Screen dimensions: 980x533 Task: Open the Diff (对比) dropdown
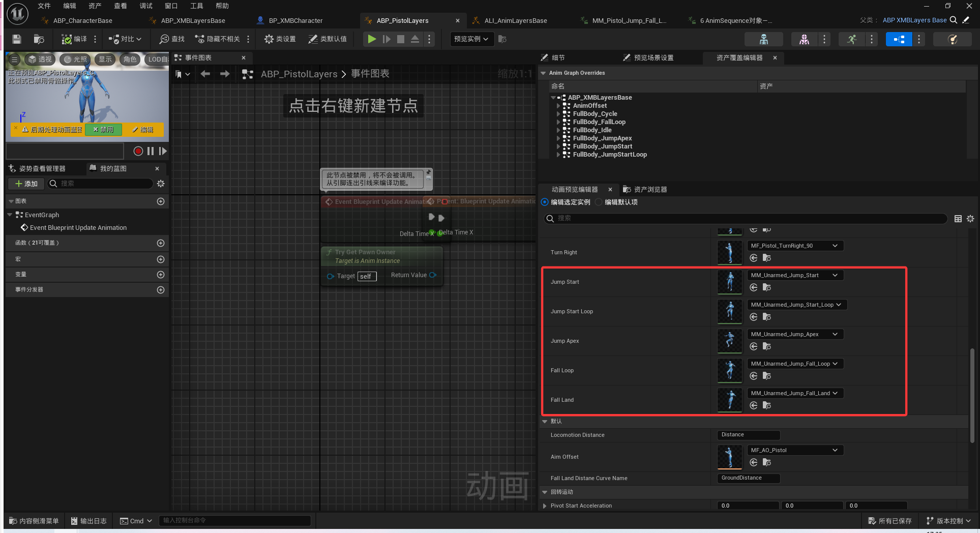coord(125,39)
